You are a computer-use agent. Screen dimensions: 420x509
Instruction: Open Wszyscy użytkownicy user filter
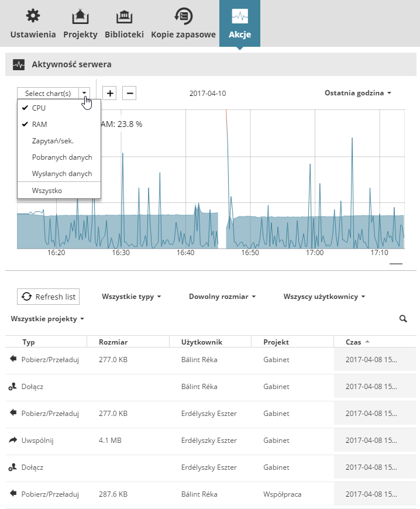click(x=324, y=297)
